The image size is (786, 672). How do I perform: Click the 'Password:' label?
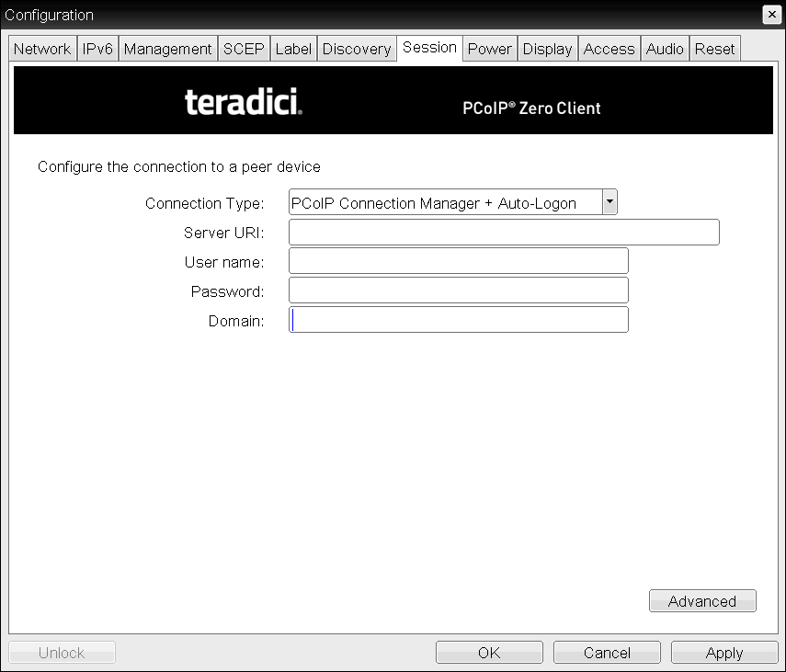point(228,291)
